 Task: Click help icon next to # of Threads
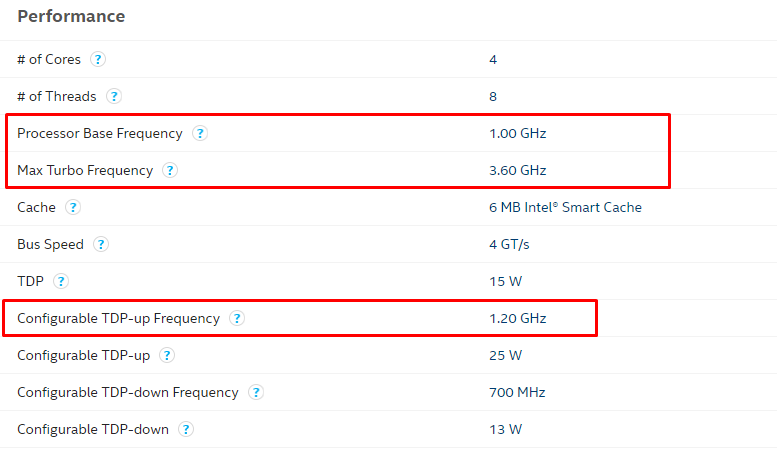tap(114, 96)
